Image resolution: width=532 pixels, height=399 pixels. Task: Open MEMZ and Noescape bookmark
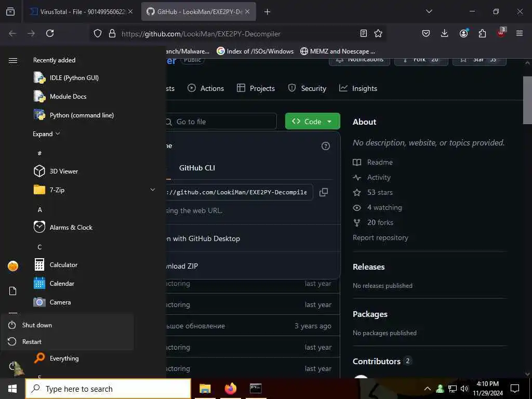pyautogui.click(x=338, y=51)
